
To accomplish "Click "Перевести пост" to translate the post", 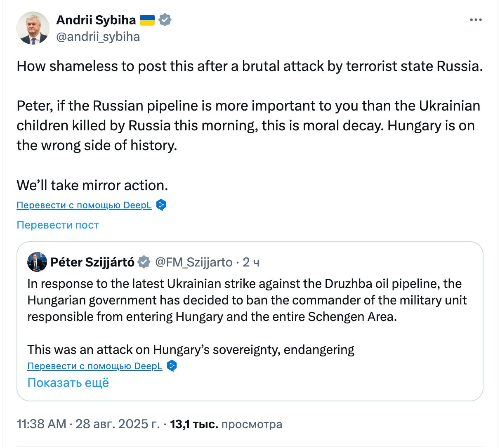I will (x=58, y=225).
